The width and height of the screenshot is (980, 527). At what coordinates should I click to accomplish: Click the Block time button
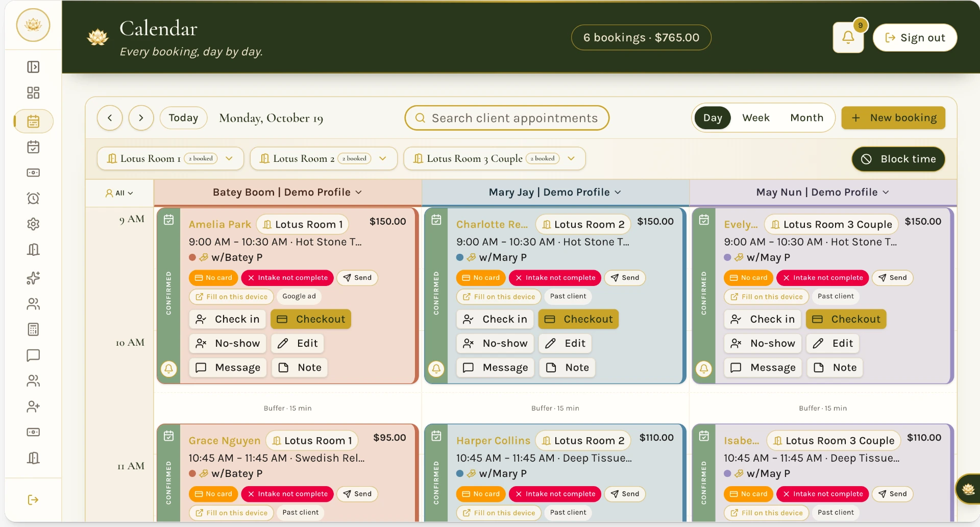pyautogui.click(x=898, y=159)
